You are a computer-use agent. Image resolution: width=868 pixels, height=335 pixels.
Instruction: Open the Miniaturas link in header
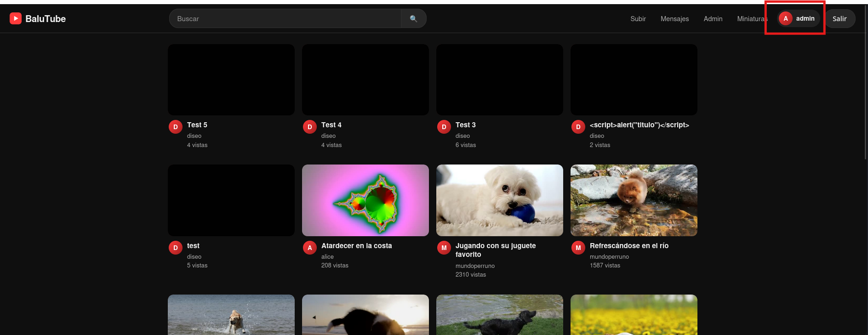pyautogui.click(x=752, y=19)
